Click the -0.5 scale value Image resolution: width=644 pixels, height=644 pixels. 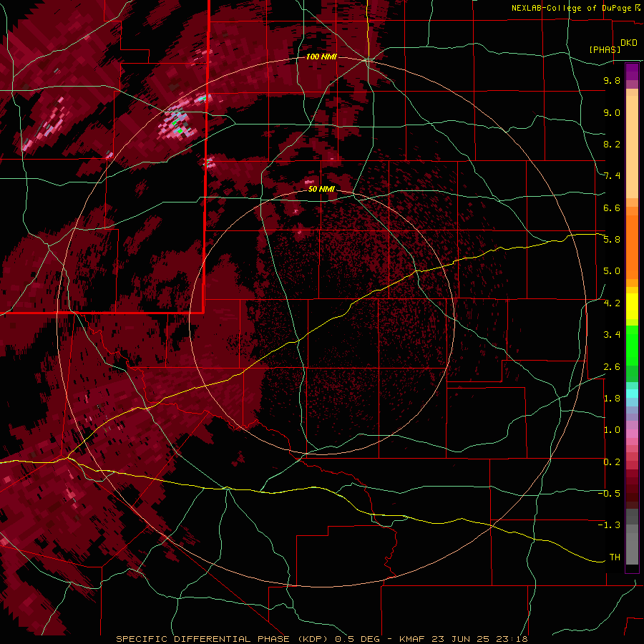(x=609, y=494)
